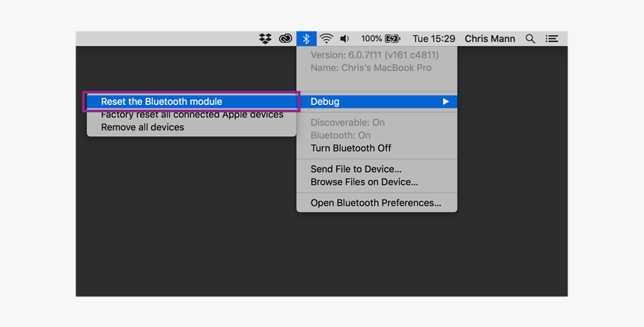The image size is (644, 327).
Task: Click the Tue 15:29 clock
Action: (434, 39)
